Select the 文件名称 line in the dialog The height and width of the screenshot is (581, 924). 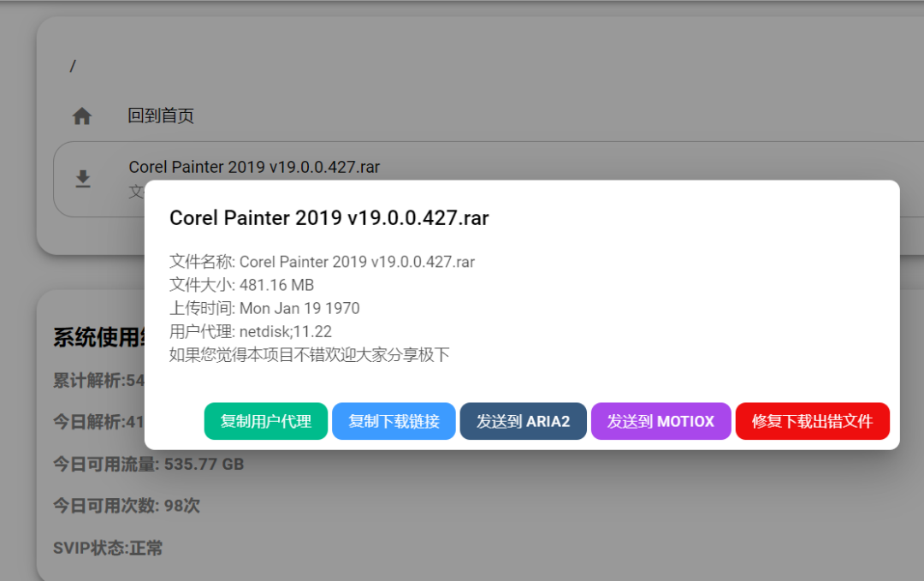[322, 262]
